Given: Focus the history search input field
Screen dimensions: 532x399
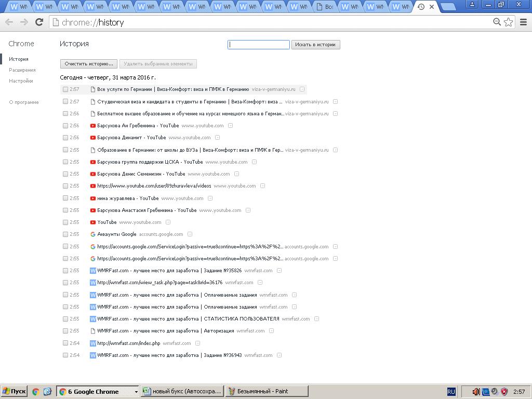Looking at the screenshot, I should click(x=259, y=45).
